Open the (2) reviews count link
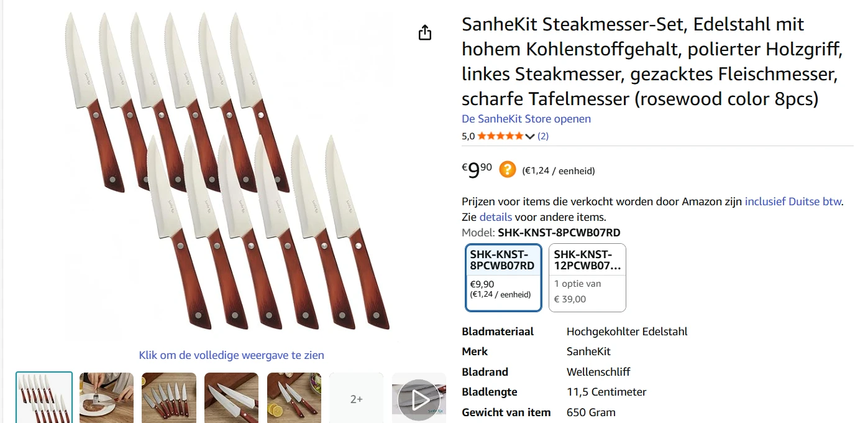Image resolution: width=868 pixels, height=423 pixels. 543,136
